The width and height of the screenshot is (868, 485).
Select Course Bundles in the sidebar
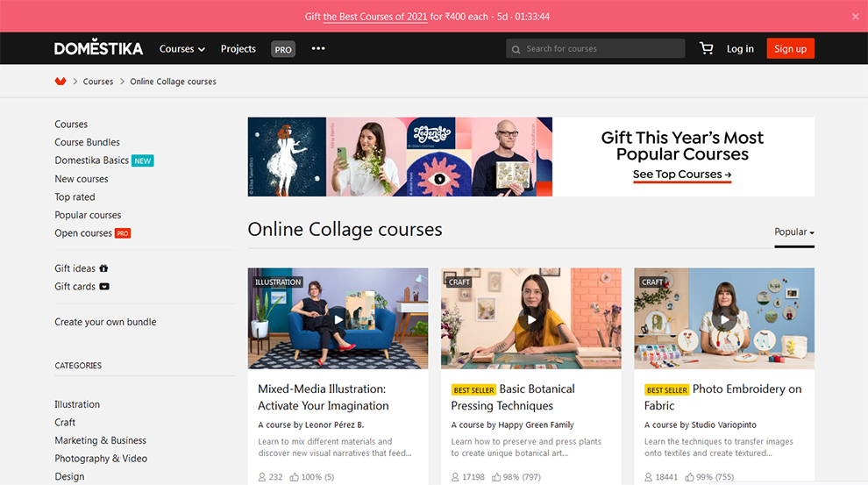[x=87, y=142]
